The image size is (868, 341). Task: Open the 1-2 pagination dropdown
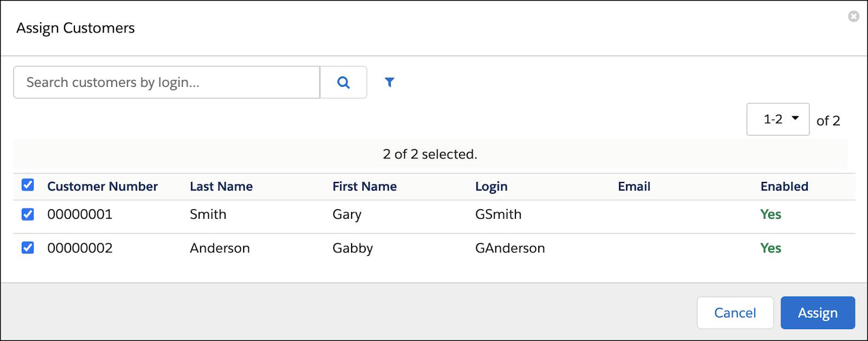click(x=777, y=119)
